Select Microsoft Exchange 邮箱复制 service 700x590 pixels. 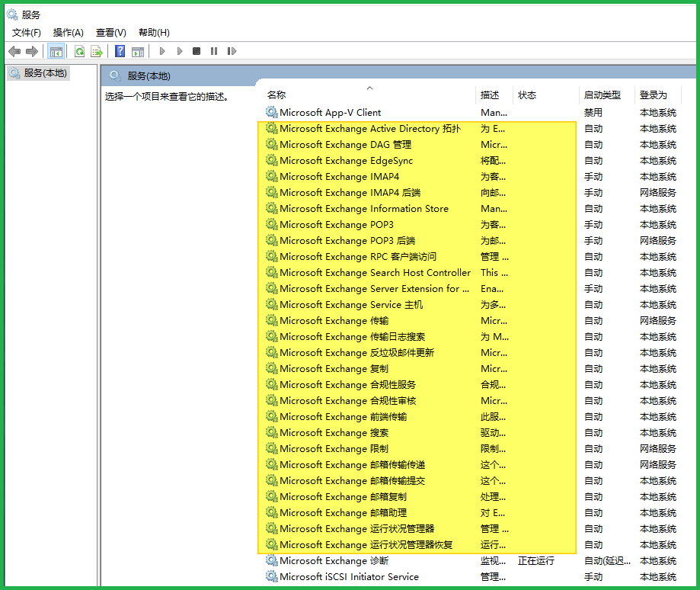[x=344, y=497]
